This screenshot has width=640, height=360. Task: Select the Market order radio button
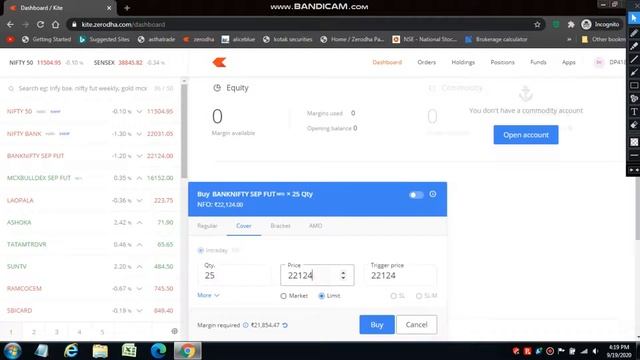point(284,296)
